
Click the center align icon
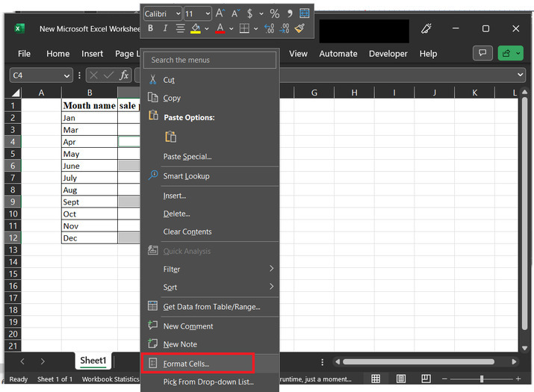tap(180, 28)
